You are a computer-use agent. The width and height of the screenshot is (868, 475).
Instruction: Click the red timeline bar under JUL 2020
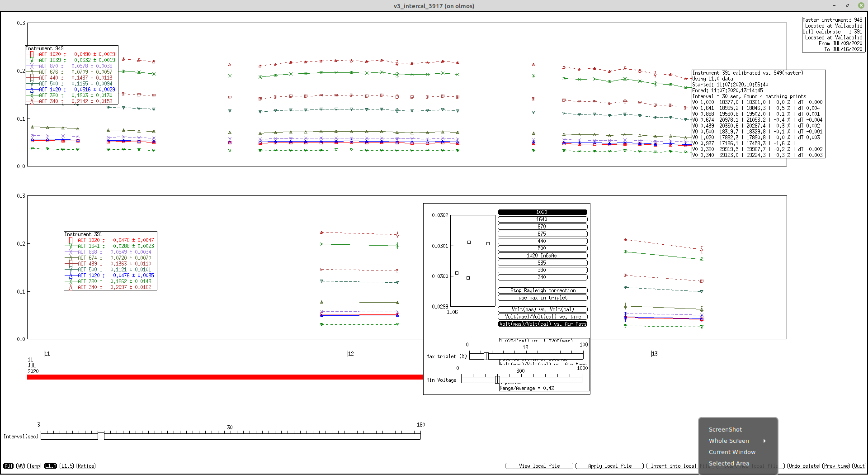225,377
